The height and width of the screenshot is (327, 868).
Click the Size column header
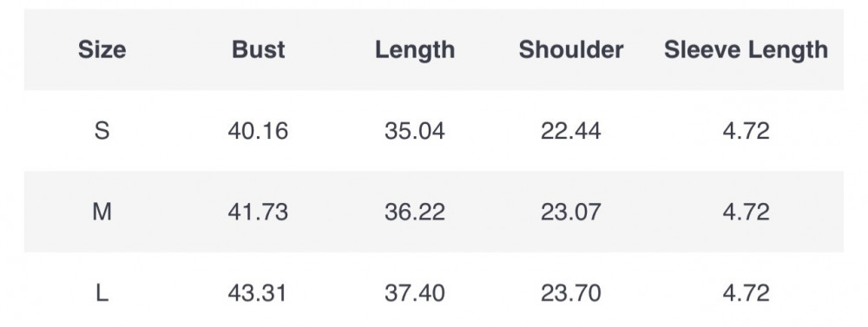point(102,49)
